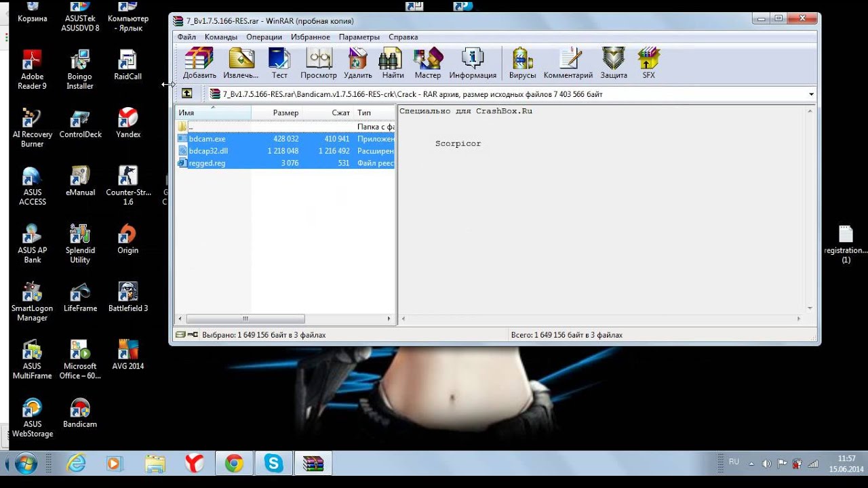Click the Тест toolbar icon

(279, 62)
